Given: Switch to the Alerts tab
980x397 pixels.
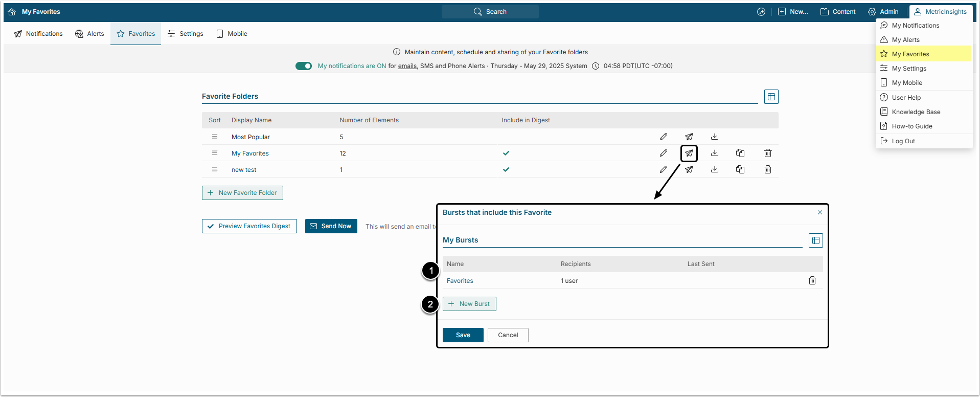Looking at the screenshot, I should point(89,34).
